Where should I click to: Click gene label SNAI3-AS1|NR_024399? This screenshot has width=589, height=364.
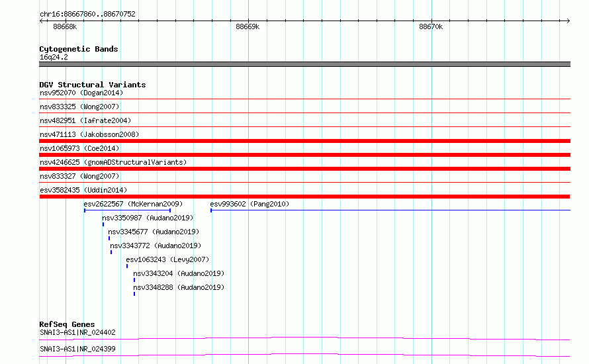click(x=77, y=349)
